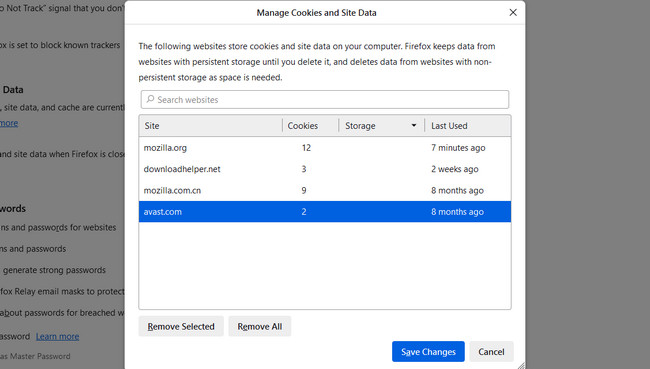Click the dialog resize grip at the corner
650x369 pixels.
(521, 365)
